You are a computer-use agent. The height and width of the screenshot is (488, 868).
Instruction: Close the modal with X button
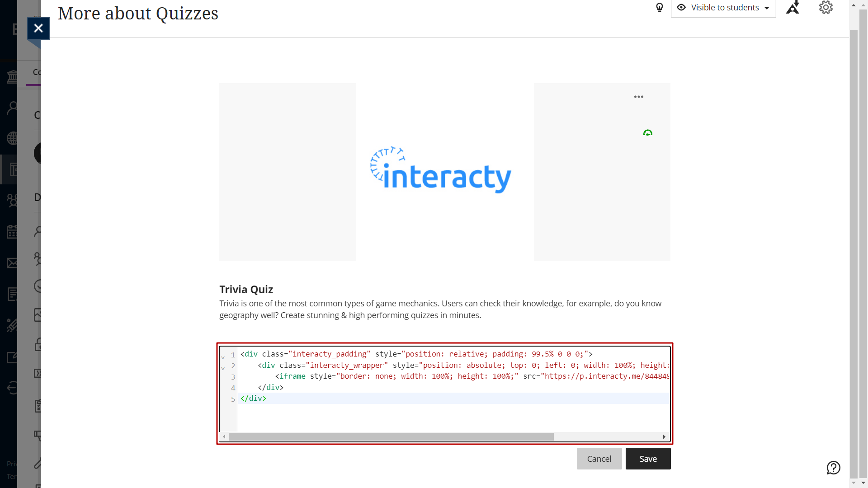coord(38,28)
